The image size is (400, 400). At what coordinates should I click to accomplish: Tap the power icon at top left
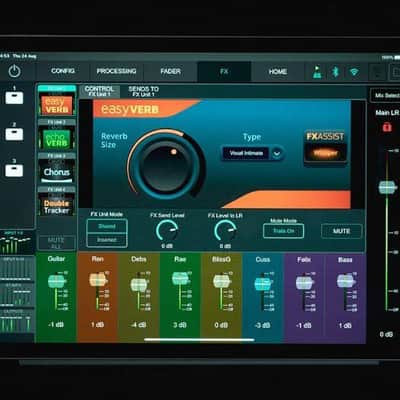pyautogui.click(x=14, y=71)
